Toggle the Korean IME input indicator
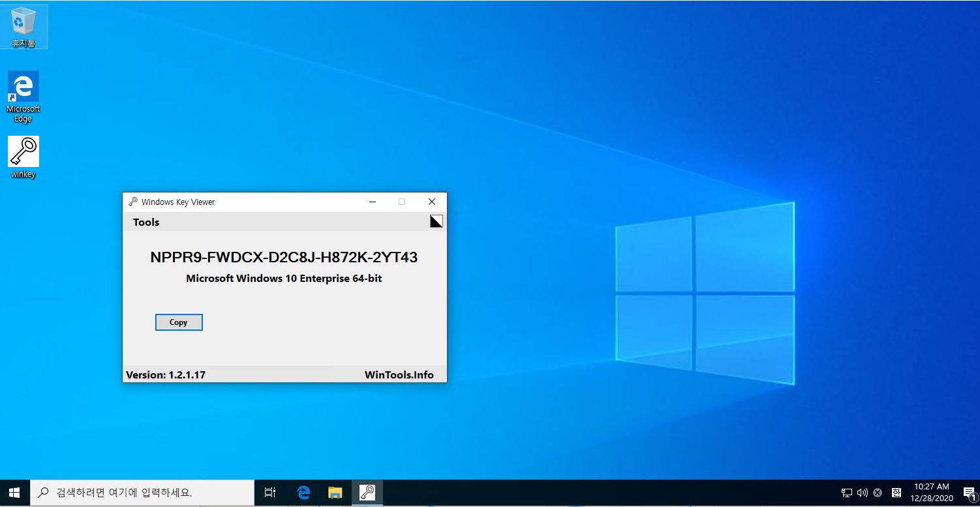Image resolution: width=980 pixels, height=507 pixels. (x=896, y=493)
